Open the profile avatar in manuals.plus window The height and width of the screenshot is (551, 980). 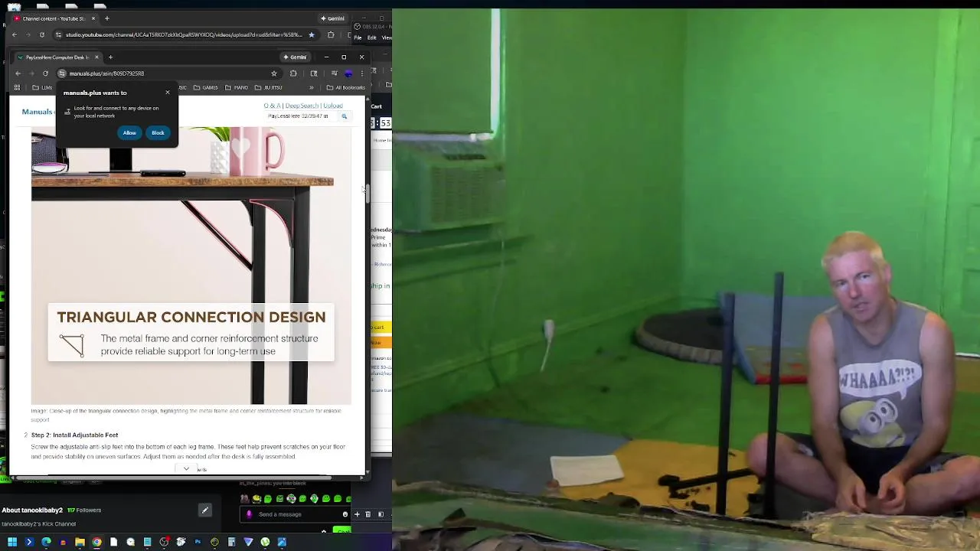pos(348,73)
